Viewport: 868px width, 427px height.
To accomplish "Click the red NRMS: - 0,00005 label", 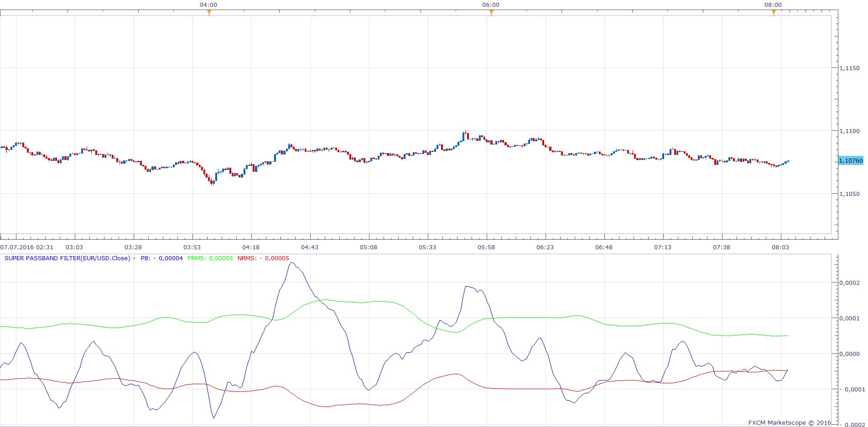I will tap(263, 258).
